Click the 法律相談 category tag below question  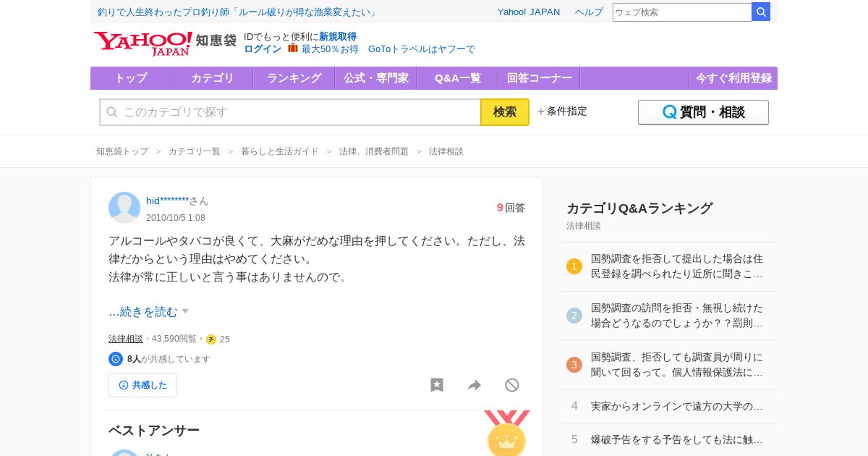126,339
